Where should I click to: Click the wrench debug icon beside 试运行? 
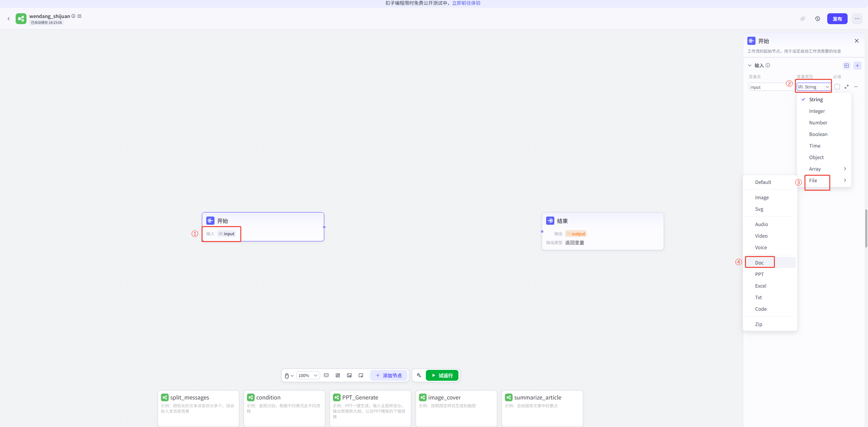[x=419, y=375]
